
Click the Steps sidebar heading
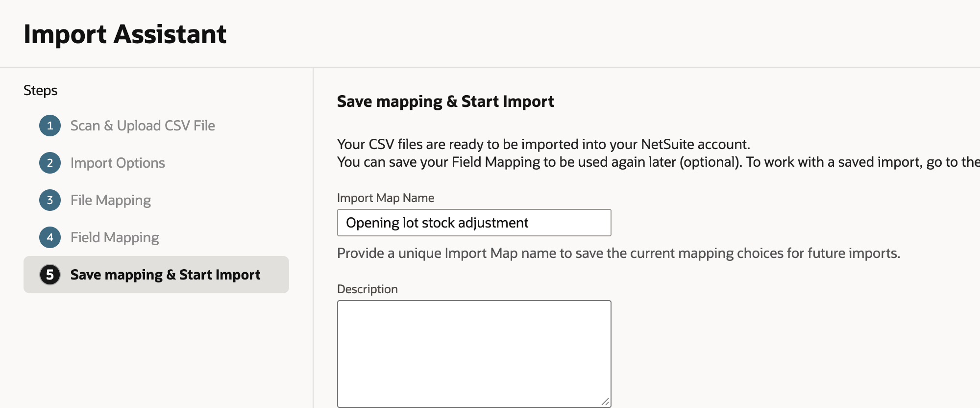[41, 90]
